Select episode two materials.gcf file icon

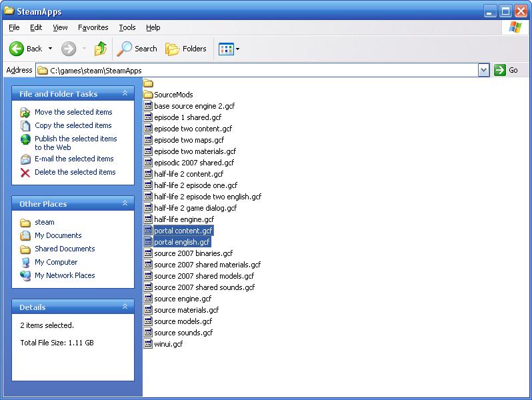tap(148, 151)
